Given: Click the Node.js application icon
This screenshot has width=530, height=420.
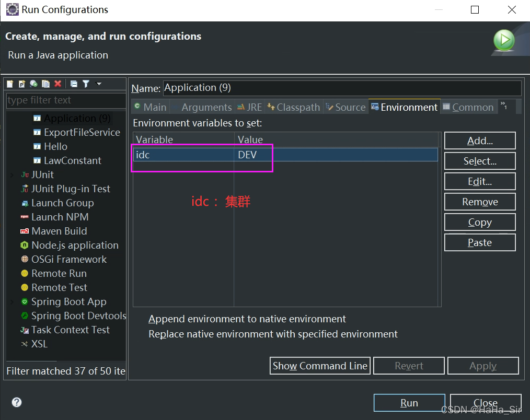Looking at the screenshot, I should click(x=25, y=246).
